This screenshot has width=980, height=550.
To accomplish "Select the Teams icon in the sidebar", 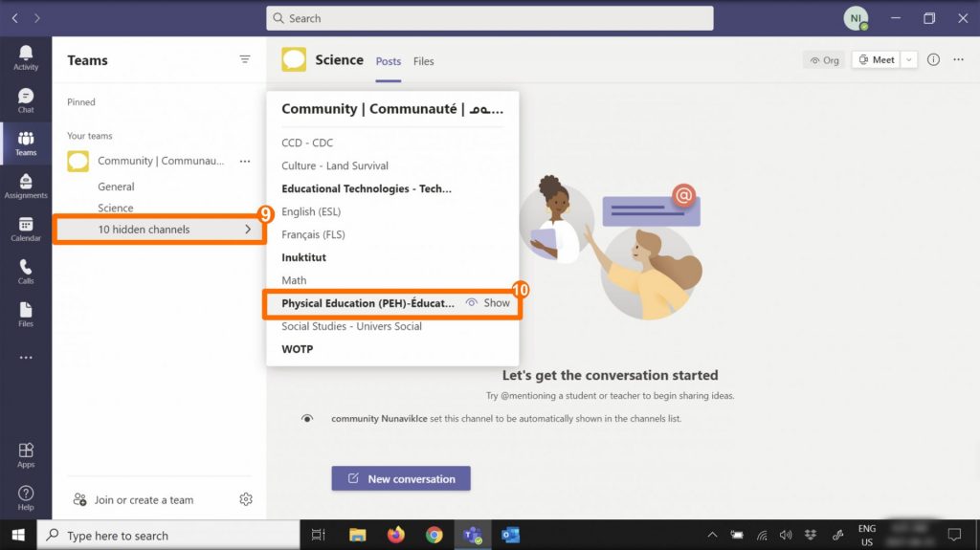I will pyautogui.click(x=26, y=143).
